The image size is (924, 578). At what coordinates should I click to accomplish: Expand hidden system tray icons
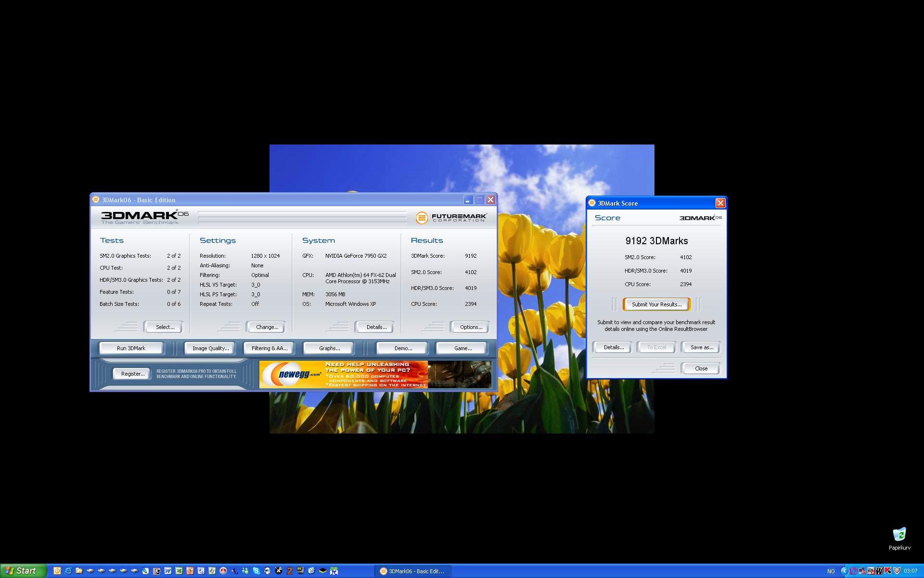pyautogui.click(x=845, y=571)
